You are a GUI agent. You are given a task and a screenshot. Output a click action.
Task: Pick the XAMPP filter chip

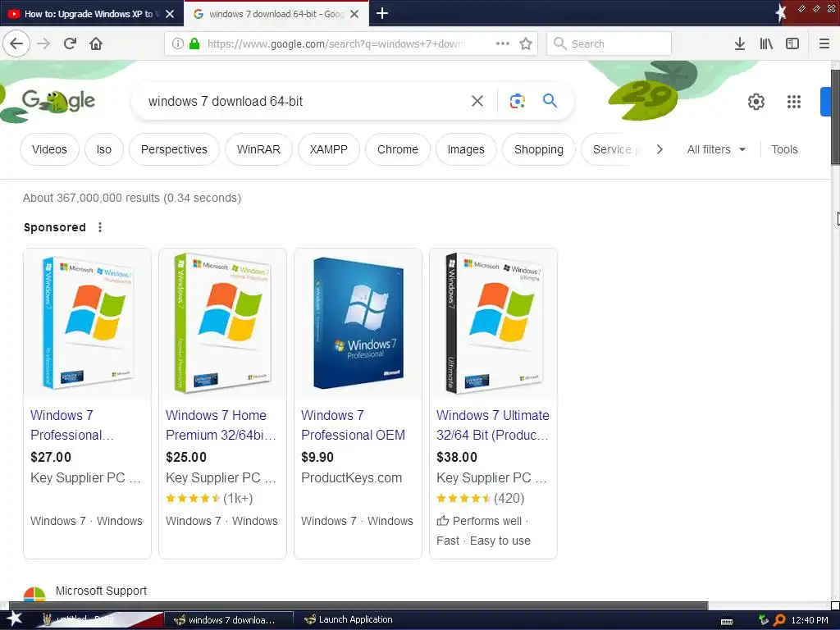point(328,149)
